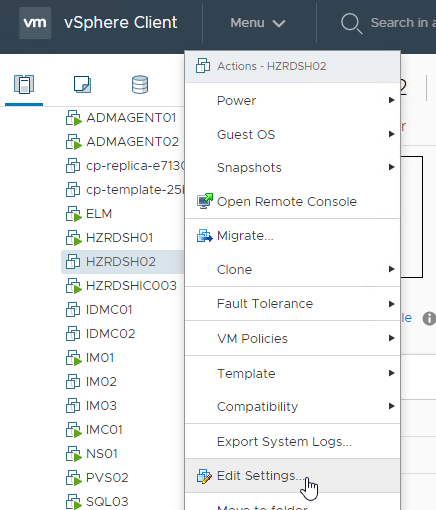Open the Menu dropdown

(258, 23)
